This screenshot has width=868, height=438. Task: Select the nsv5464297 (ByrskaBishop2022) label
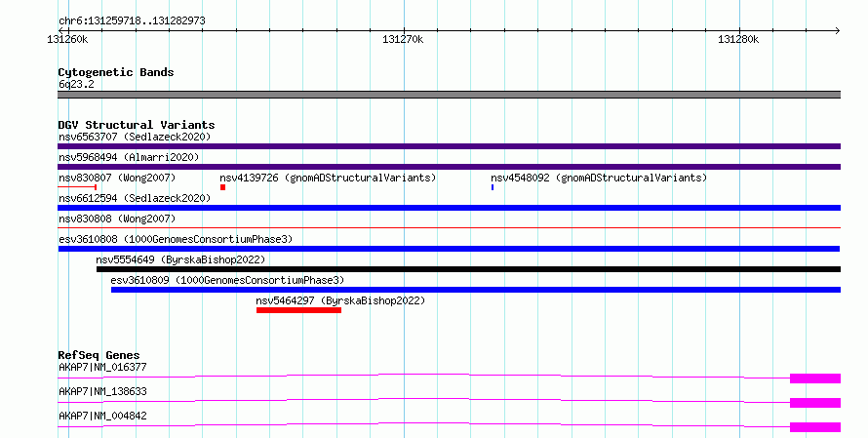pyautogui.click(x=340, y=300)
